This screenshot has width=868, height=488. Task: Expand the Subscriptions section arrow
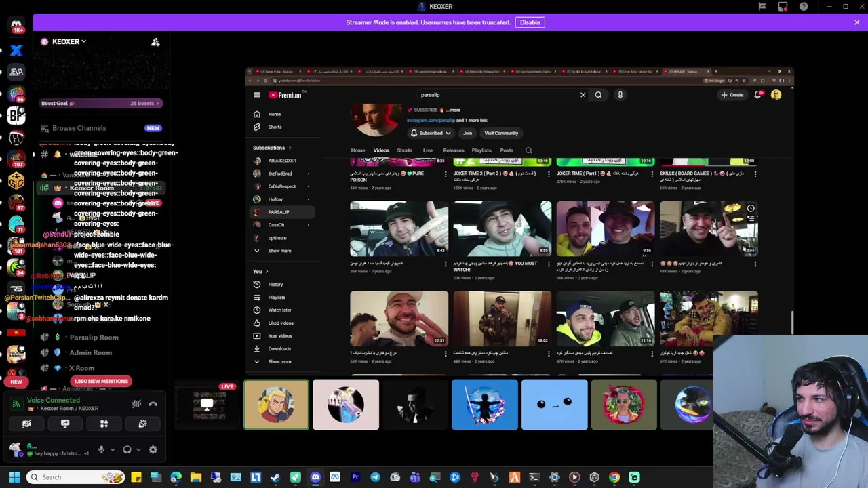[x=290, y=148]
